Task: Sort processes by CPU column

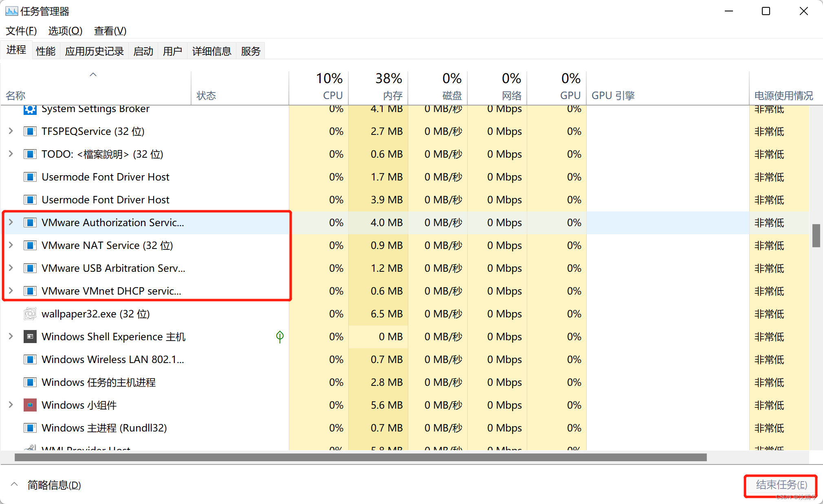Action: click(319, 88)
